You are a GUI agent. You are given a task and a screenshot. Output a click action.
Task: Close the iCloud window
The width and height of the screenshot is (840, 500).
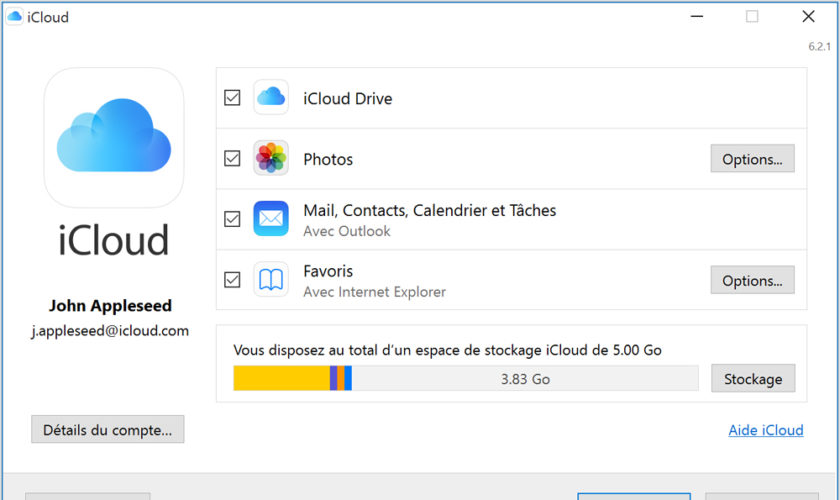[x=808, y=17]
